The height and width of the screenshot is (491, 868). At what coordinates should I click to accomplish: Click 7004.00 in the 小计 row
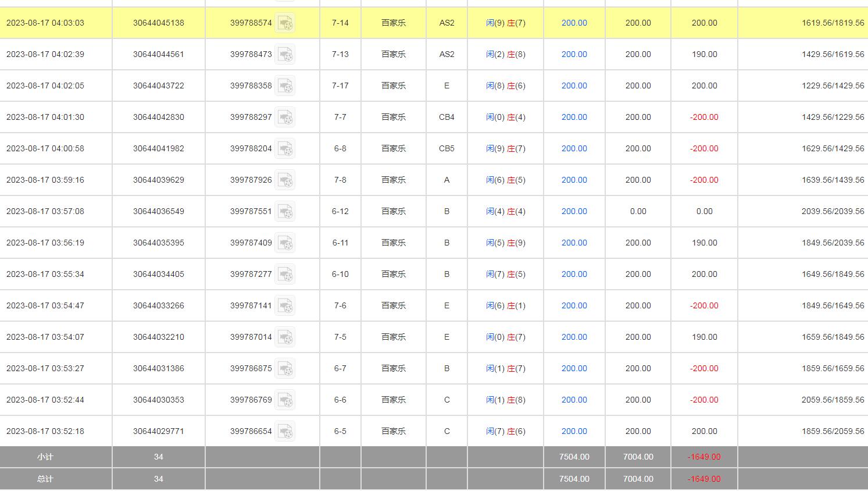pyautogui.click(x=638, y=457)
